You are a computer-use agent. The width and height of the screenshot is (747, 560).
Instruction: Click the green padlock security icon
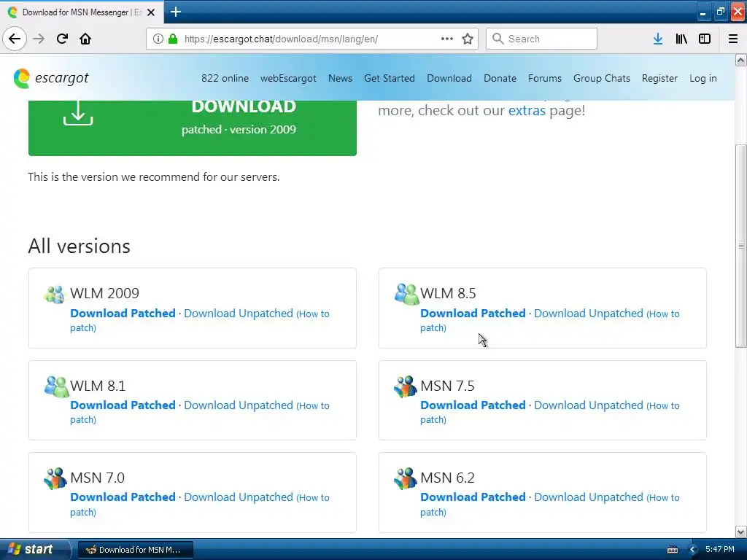(173, 39)
